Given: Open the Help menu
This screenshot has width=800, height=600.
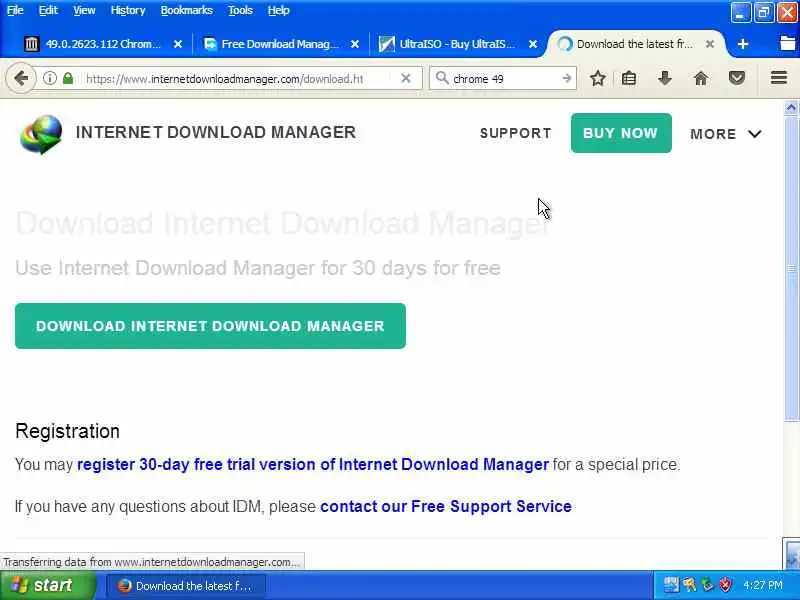Looking at the screenshot, I should tap(279, 10).
